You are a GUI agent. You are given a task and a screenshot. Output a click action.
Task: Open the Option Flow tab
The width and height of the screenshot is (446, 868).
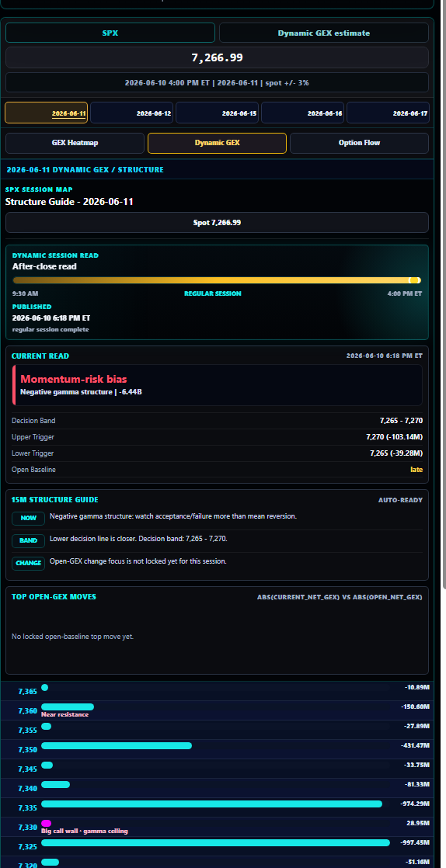[x=359, y=143]
